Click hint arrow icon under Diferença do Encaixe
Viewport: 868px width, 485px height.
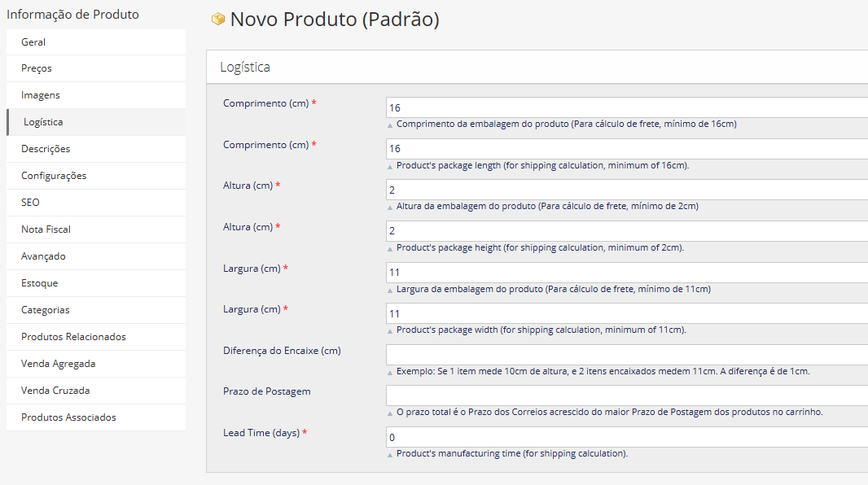pyautogui.click(x=390, y=372)
